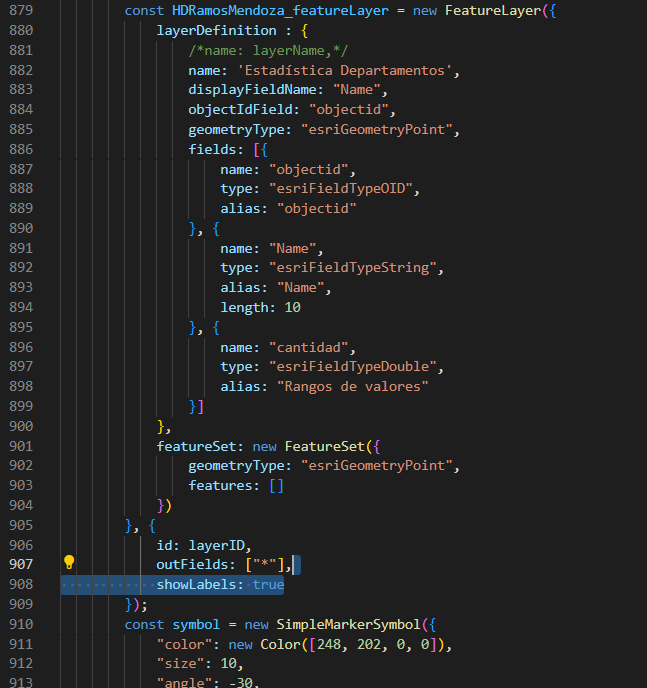
Task: Click the "Rangos de valores" alias string
Action: (x=352, y=387)
